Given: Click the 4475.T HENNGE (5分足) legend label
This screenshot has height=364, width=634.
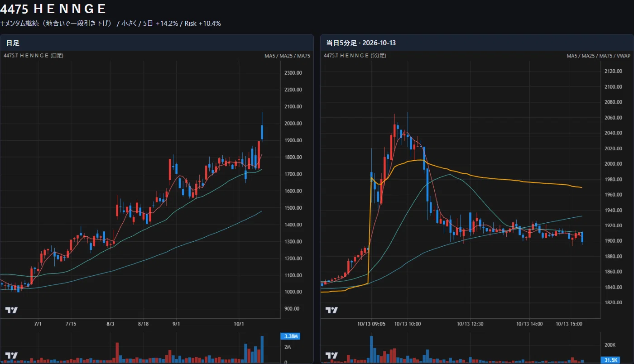Looking at the screenshot, I should (355, 56).
